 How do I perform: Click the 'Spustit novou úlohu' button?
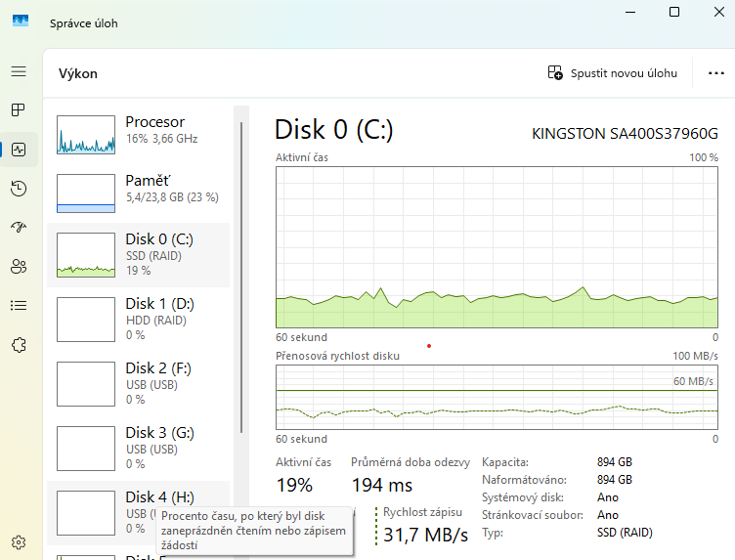613,73
